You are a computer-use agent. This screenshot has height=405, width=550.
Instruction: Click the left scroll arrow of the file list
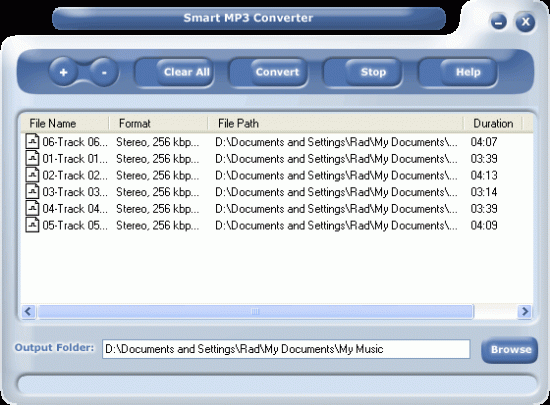coord(28,311)
